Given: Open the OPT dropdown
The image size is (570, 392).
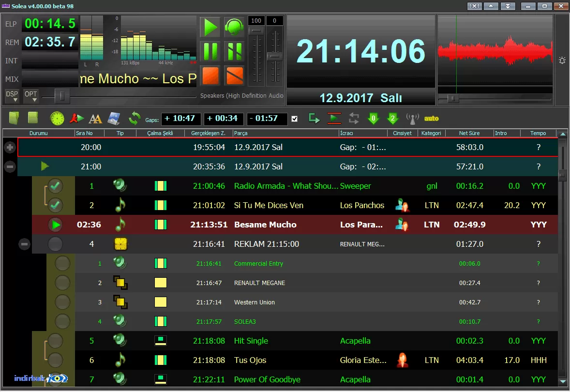Looking at the screenshot, I should pos(31,96).
